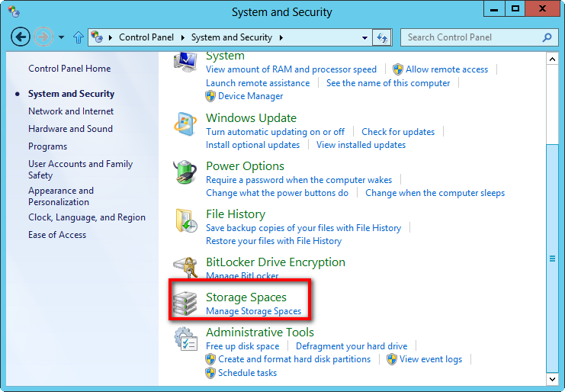
Task: Open the Administrative Tools gear icon
Action: (185, 339)
